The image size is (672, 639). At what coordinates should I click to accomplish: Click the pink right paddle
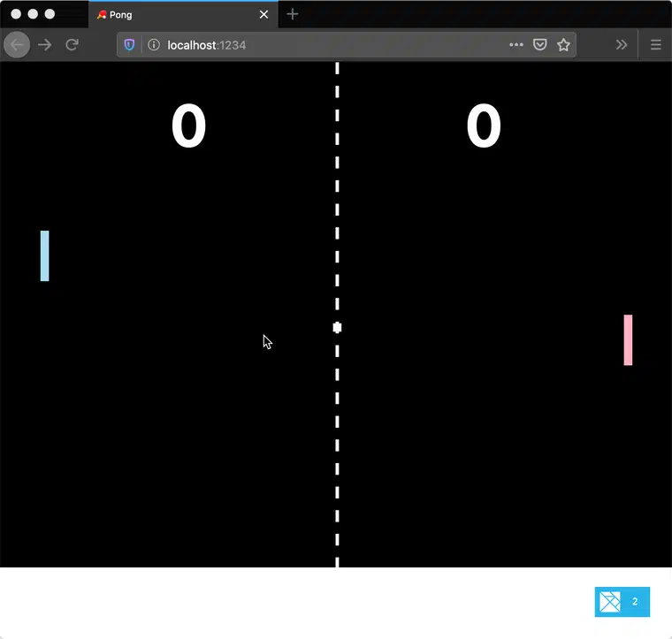pyautogui.click(x=628, y=339)
